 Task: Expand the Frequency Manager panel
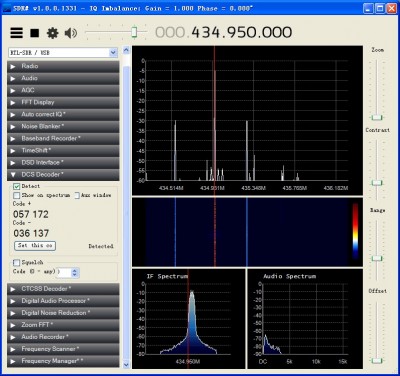point(63,361)
